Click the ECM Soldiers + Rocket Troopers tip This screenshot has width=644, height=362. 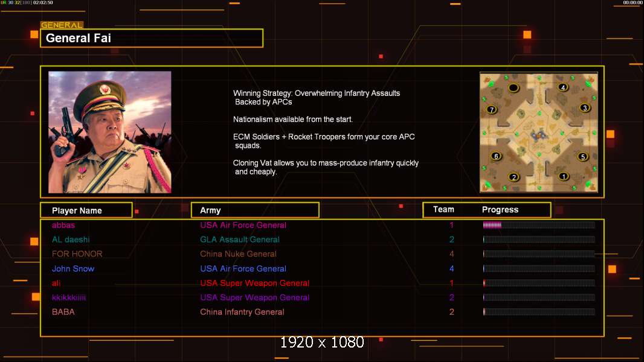pyautogui.click(x=324, y=141)
